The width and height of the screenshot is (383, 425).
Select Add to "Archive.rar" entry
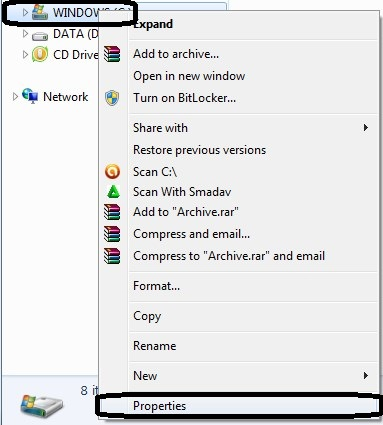239,212
